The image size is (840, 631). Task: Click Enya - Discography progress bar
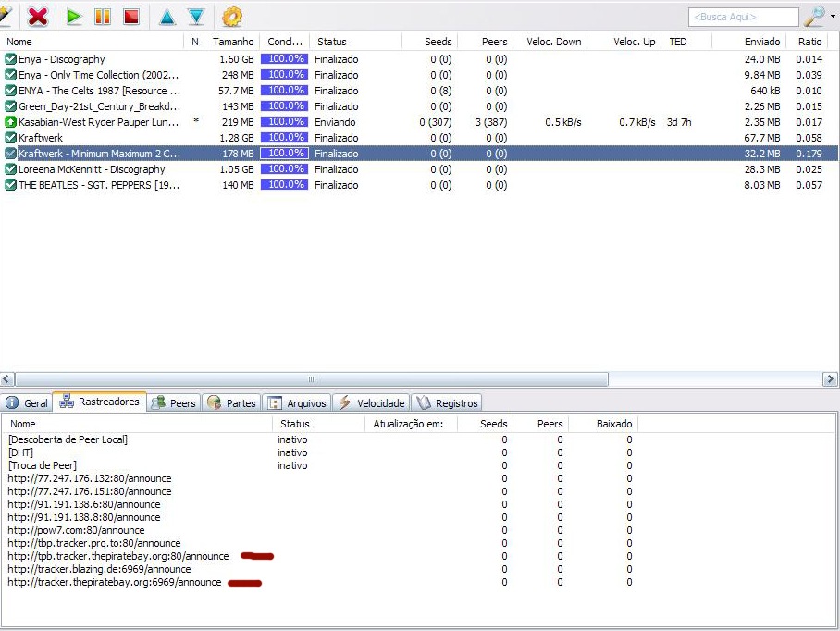[x=284, y=59]
